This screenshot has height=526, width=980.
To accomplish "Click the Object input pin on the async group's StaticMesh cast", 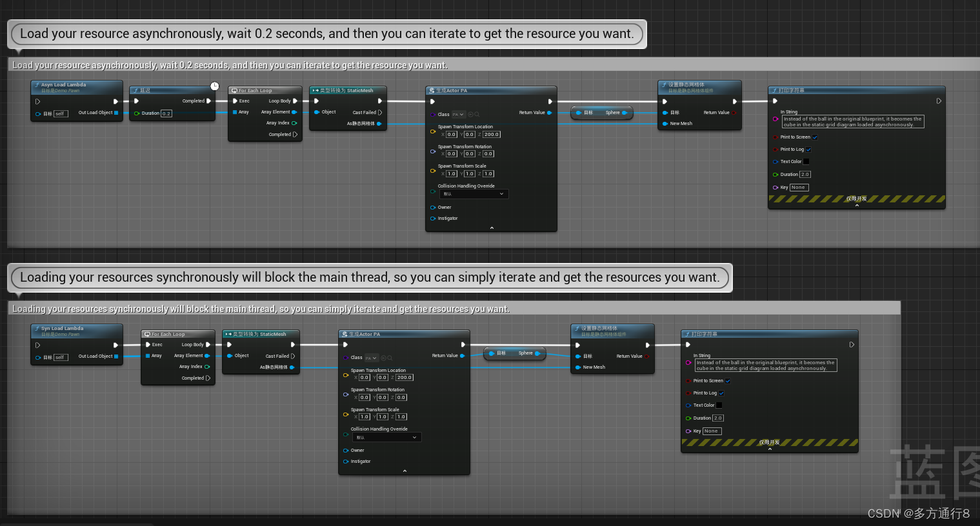I will tap(317, 112).
